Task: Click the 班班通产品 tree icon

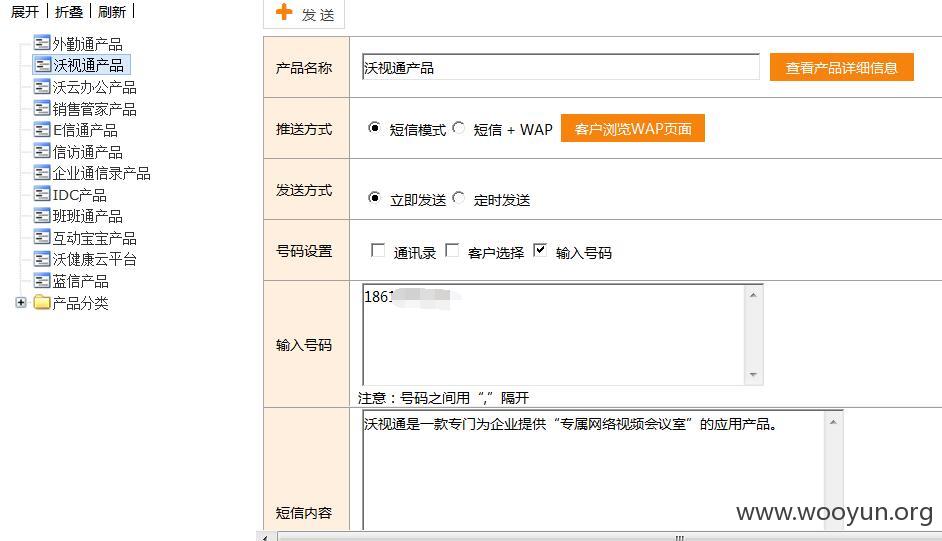Action: [41, 216]
